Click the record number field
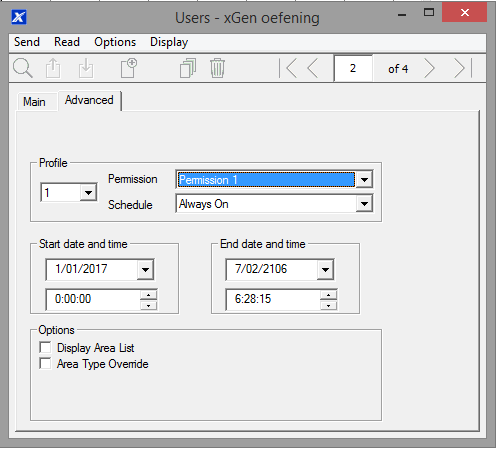The image size is (497, 450). (x=353, y=68)
